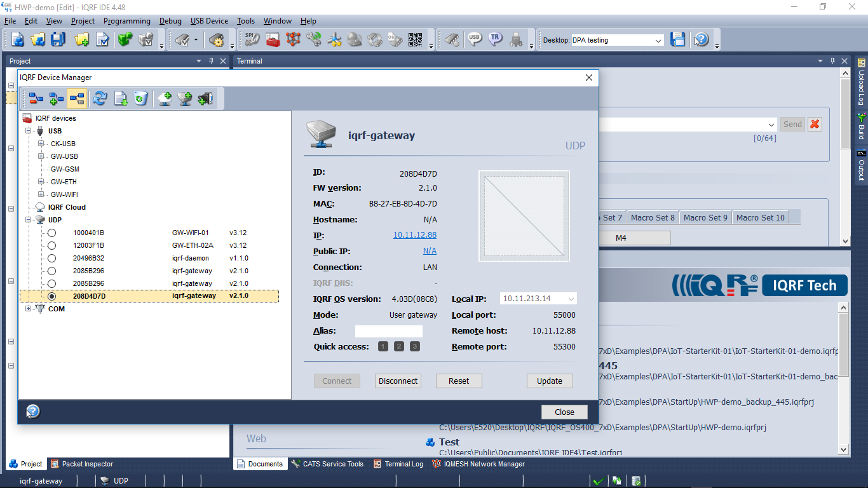This screenshot has width=868, height=488.
Task: Click the add UDP gateway device icon
Action: 185,98
